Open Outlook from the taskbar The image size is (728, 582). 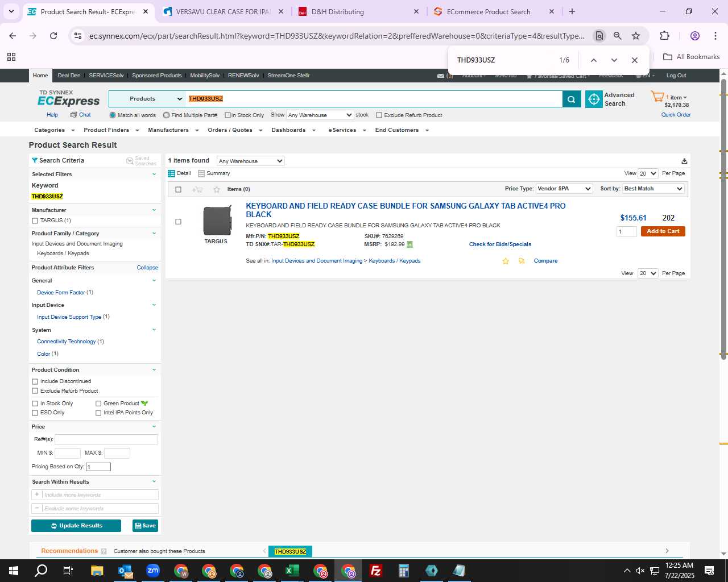(x=125, y=571)
